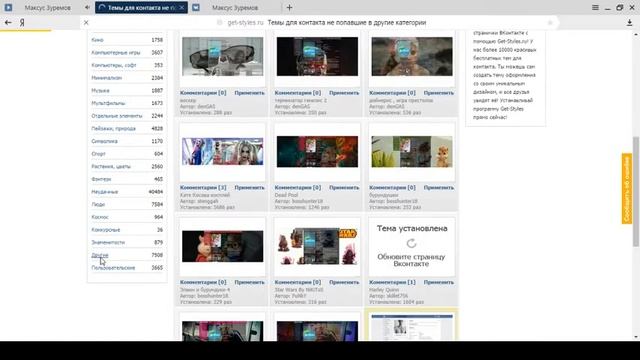Click the Элвин и бурундуки 4 thumbnail
640x360 pixels.
(222, 246)
